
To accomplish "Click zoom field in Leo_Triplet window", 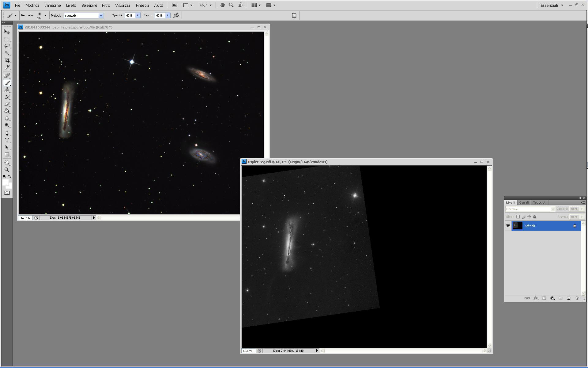I will (25, 218).
